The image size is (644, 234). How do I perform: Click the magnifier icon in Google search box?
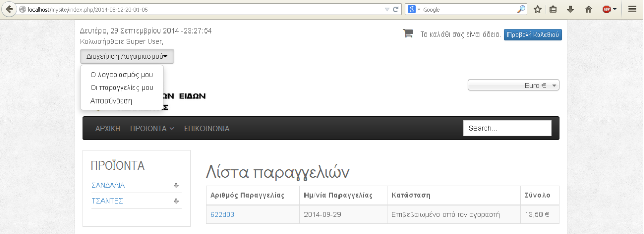(x=521, y=9)
